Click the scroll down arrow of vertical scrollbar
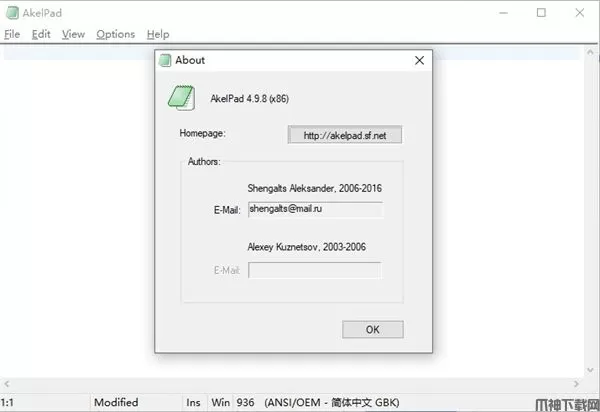This screenshot has width=600, height=412. click(590, 370)
